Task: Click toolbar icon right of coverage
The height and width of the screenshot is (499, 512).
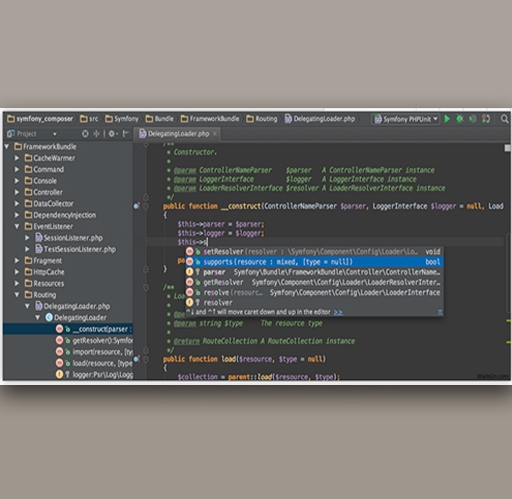Action: pos(486,119)
